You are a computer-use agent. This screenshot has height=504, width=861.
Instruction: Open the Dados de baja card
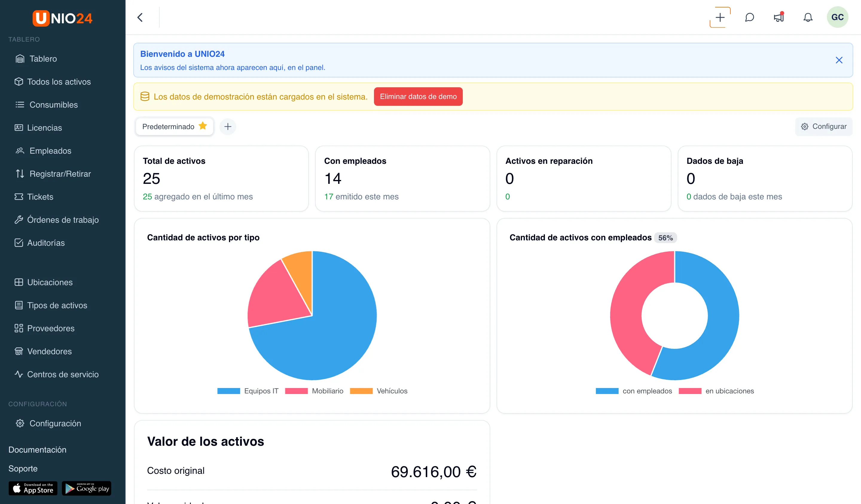[765, 179]
